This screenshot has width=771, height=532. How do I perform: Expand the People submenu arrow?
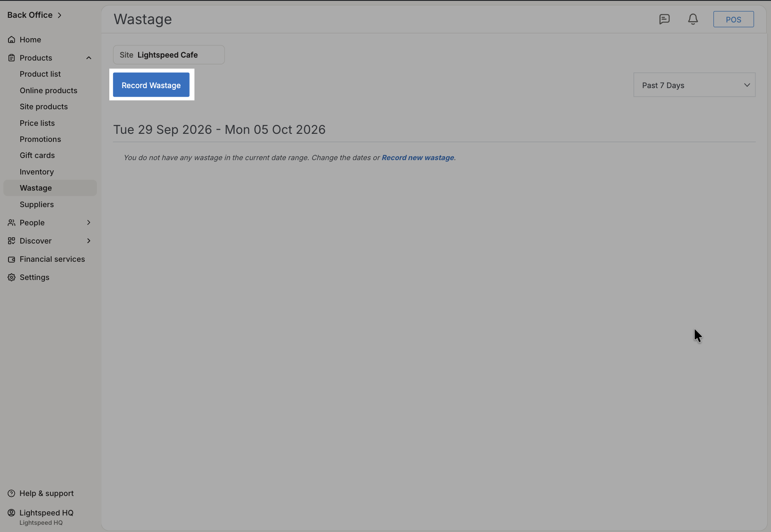(x=89, y=222)
